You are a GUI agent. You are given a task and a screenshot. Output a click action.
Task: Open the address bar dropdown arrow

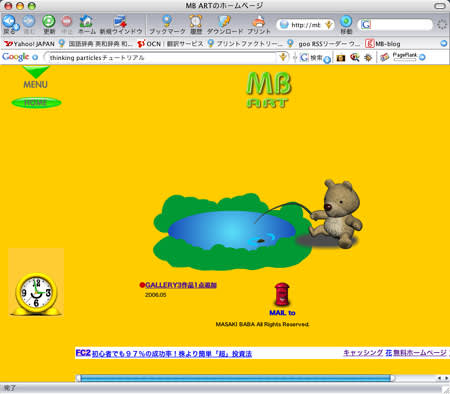329,25
